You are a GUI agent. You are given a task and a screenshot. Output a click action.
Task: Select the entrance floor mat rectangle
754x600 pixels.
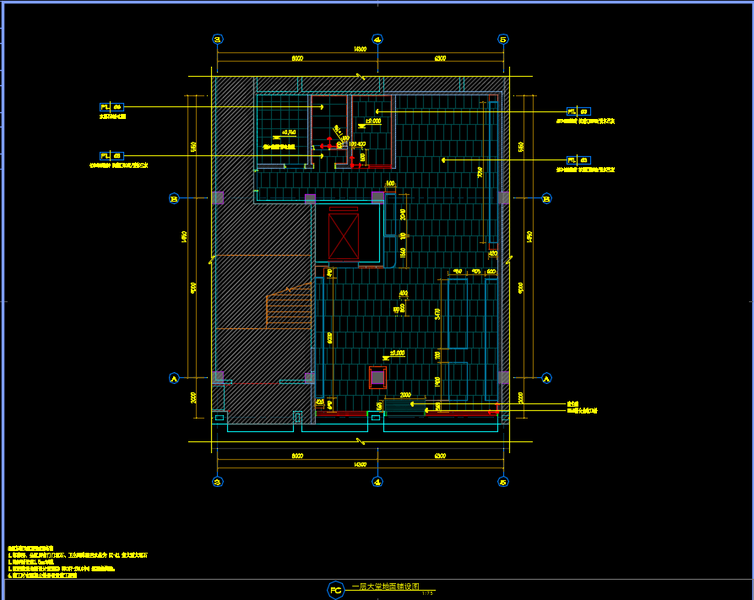tap(405, 406)
